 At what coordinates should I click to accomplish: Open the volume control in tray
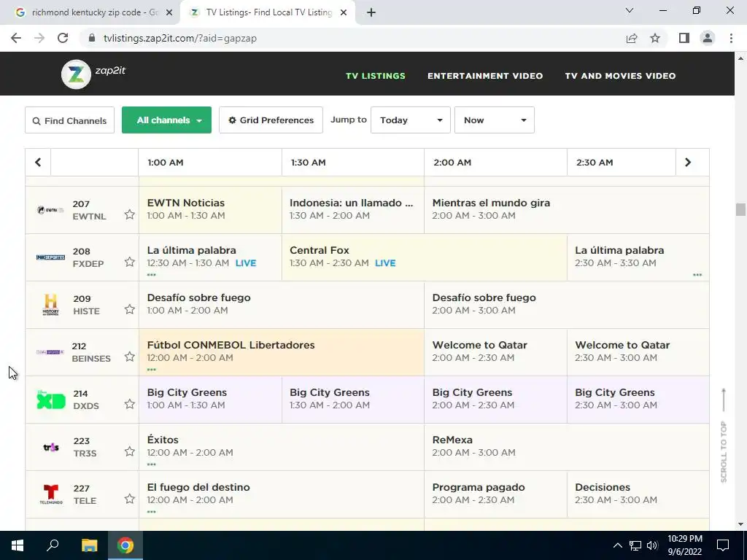pyautogui.click(x=653, y=545)
